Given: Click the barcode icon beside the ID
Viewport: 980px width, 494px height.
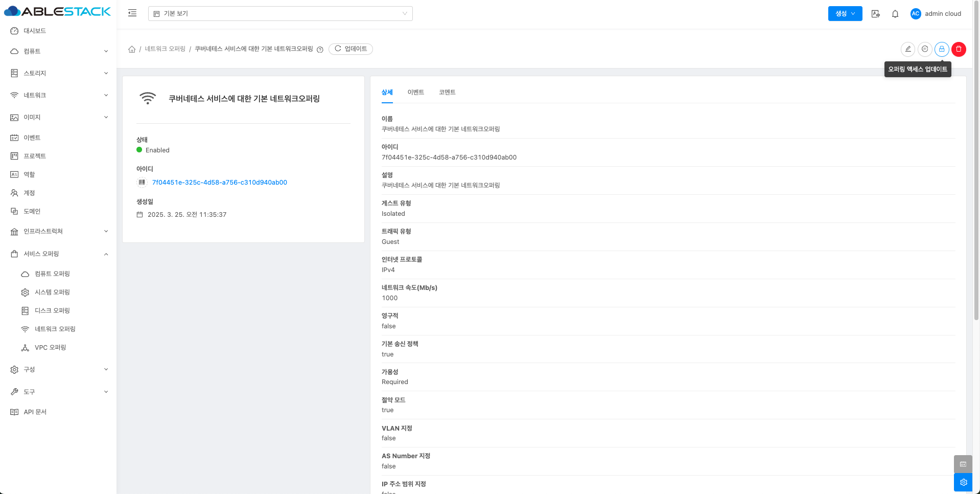Looking at the screenshot, I should [142, 182].
